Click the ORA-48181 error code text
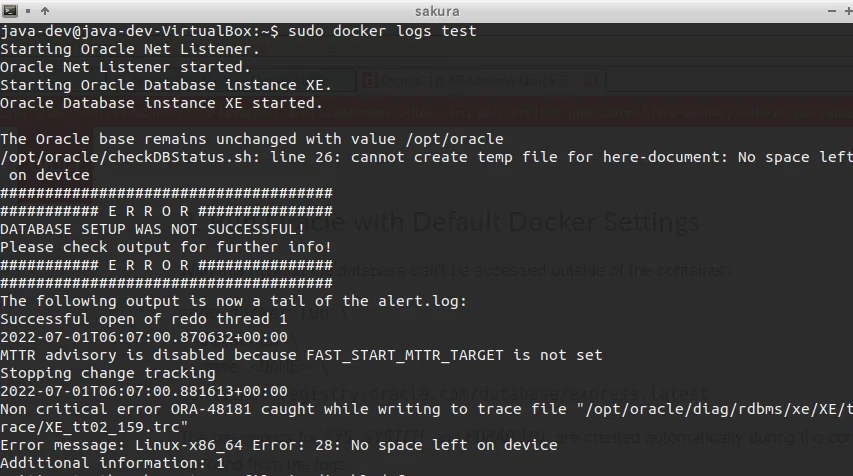This screenshot has height=476, width=853. click(x=211, y=409)
